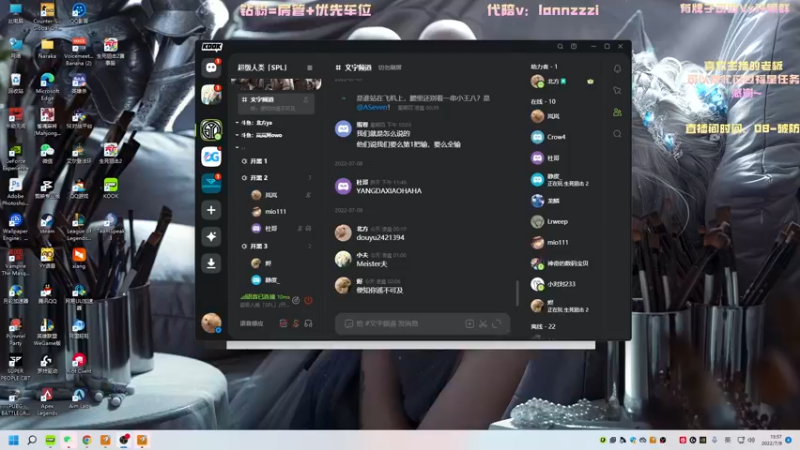Open the Steam desktop shortcut
Viewport: 800px width, 450px height.
click(x=47, y=223)
